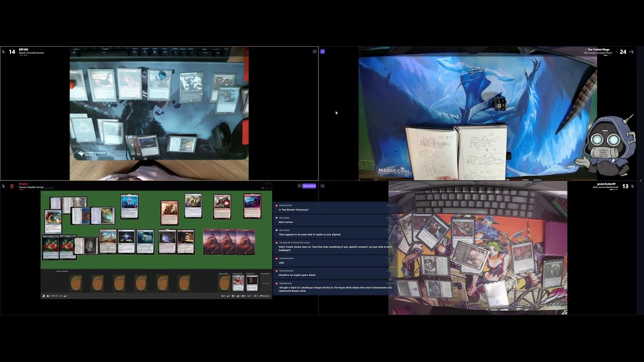Click SBT456's muted microphone icon

point(3,51)
